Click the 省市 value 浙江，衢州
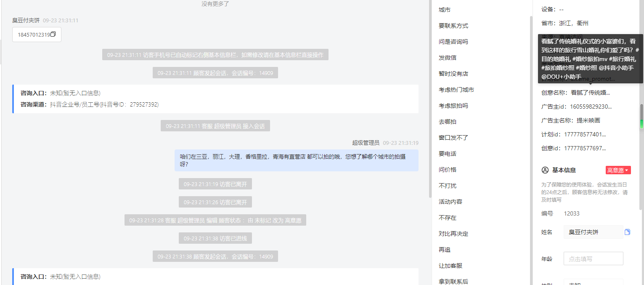This screenshot has width=644, height=285. point(574,23)
